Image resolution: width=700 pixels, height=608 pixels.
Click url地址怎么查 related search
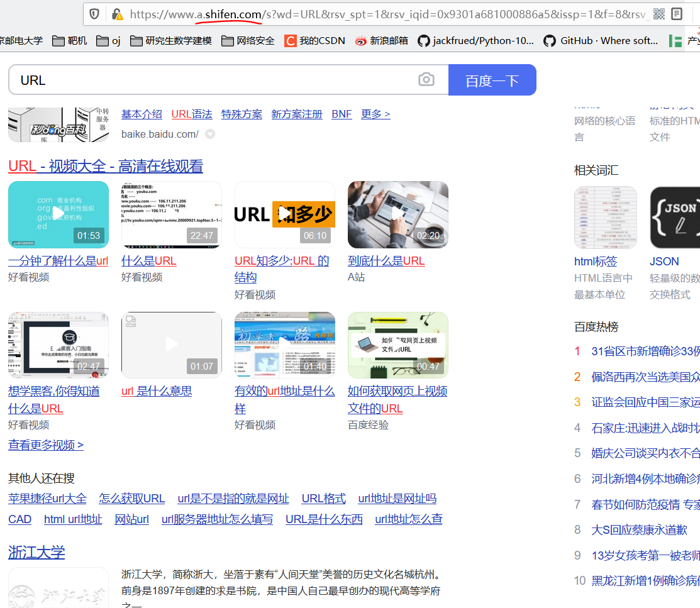(x=408, y=519)
